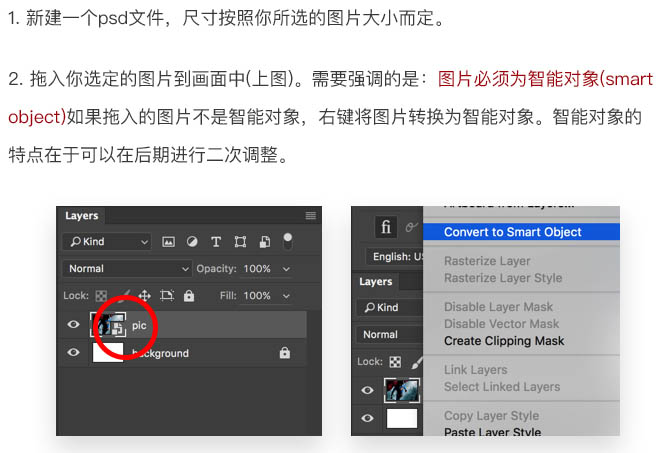This screenshot has width=658, height=453.
Task: Click the type layer filter icon
Action: (216, 242)
